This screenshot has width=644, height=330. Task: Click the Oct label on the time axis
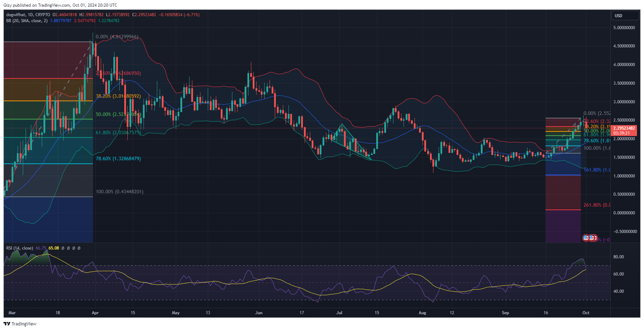pyautogui.click(x=586, y=313)
